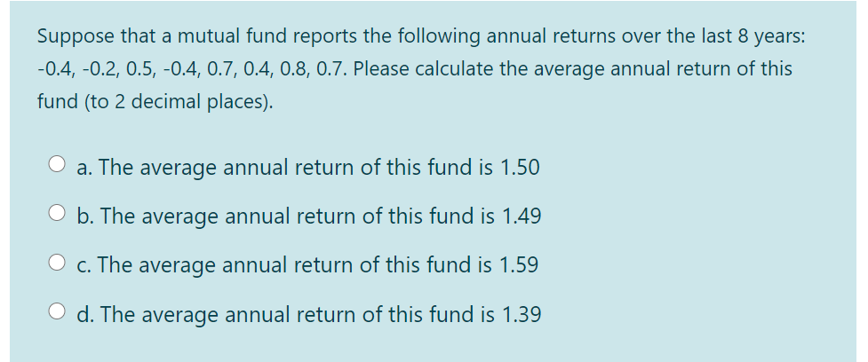Click the letter "b." option label
Image resolution: width=868 pixels, height=362 pixels.
coord(85,216)
